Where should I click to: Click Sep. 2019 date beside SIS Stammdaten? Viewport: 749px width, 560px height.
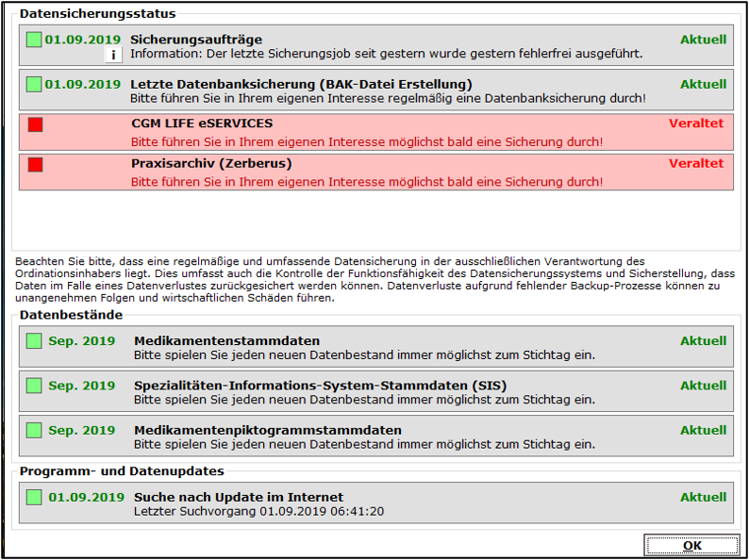[82, 386]
